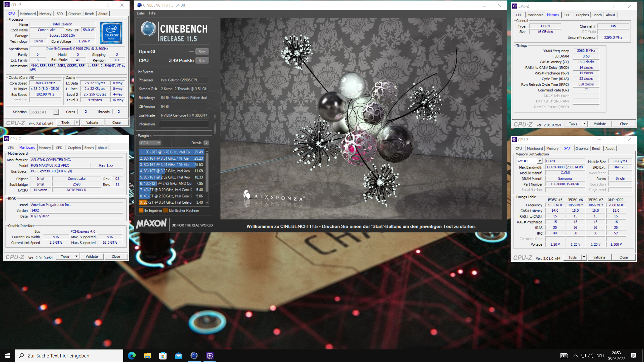Screen dimensions: 644x362
Task: Click the orange Ihr Ergebnis legend swatch
Action: (x=141, y=210)
